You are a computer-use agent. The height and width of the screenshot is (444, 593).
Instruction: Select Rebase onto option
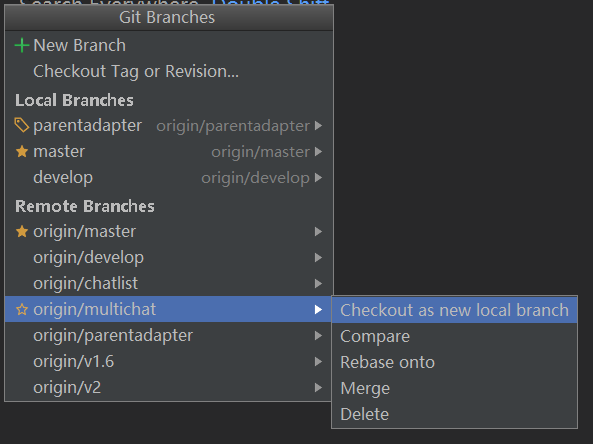(454, 362)
